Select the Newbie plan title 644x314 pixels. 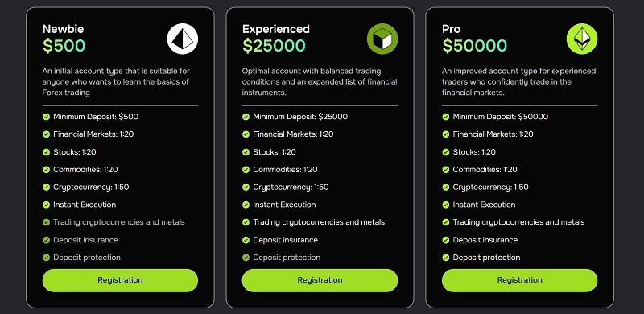[64, 29]
